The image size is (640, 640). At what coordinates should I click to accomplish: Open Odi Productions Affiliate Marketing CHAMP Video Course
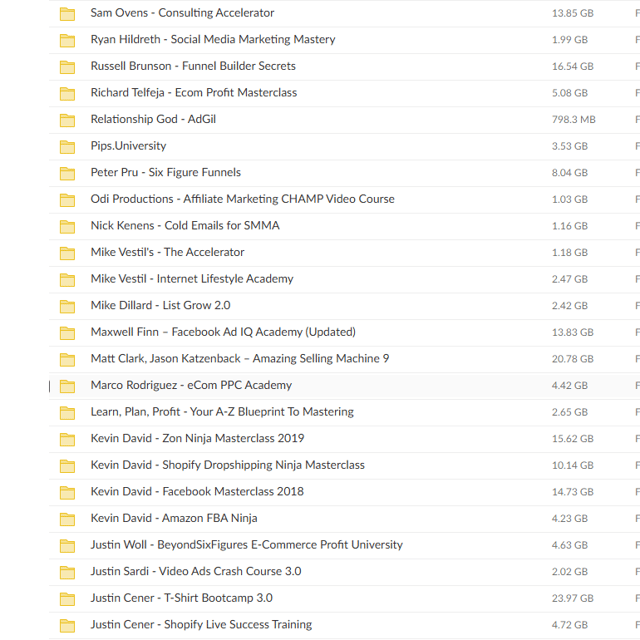click(242, 199)
